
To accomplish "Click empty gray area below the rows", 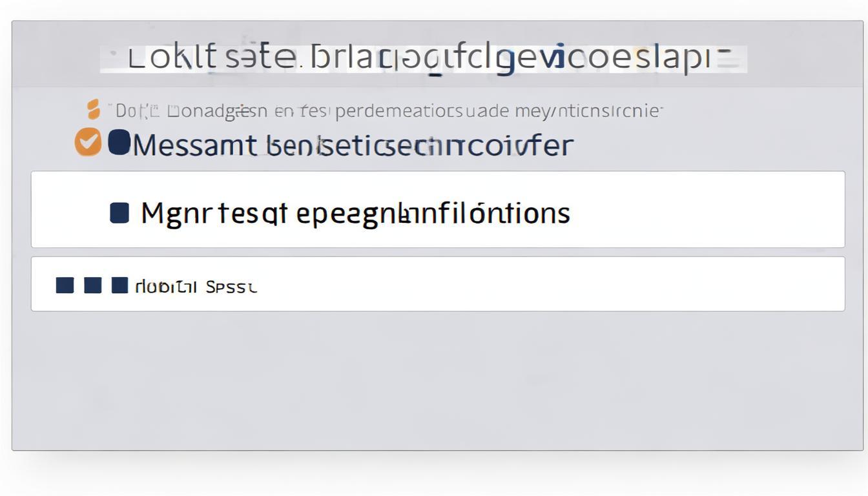I will point(438,380).
